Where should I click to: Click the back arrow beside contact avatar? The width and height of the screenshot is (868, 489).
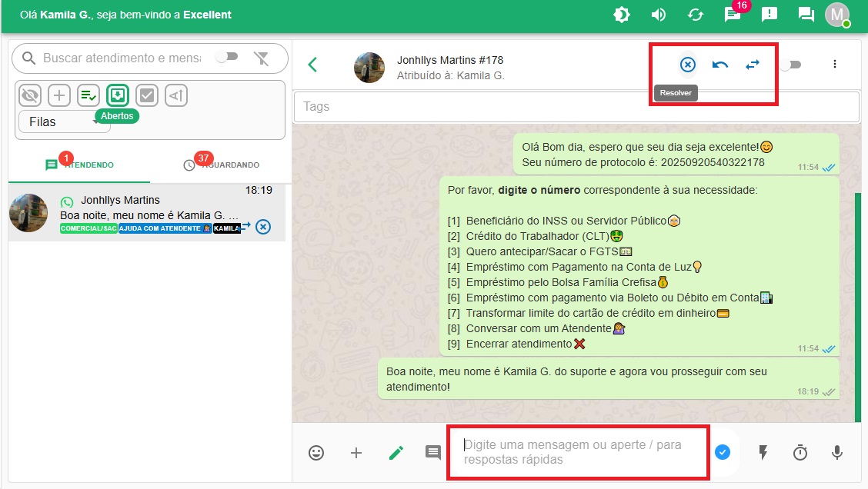[x=312, y=65]
